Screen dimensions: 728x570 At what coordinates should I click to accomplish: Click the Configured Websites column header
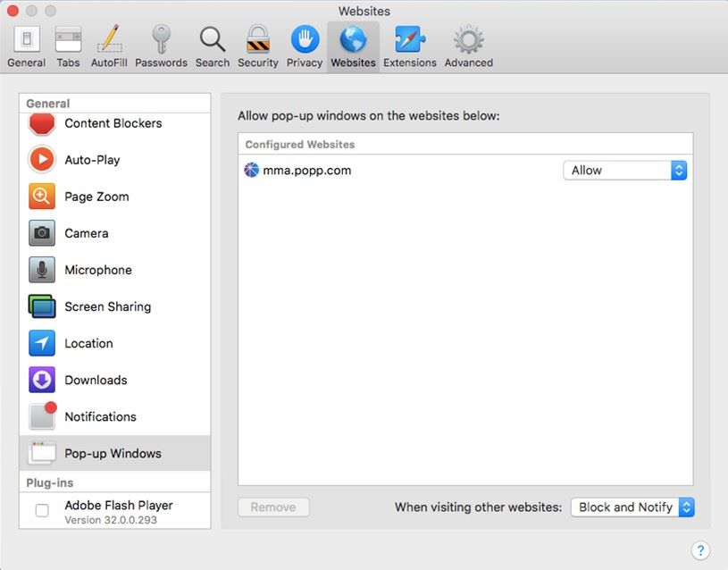pos(465,144)
